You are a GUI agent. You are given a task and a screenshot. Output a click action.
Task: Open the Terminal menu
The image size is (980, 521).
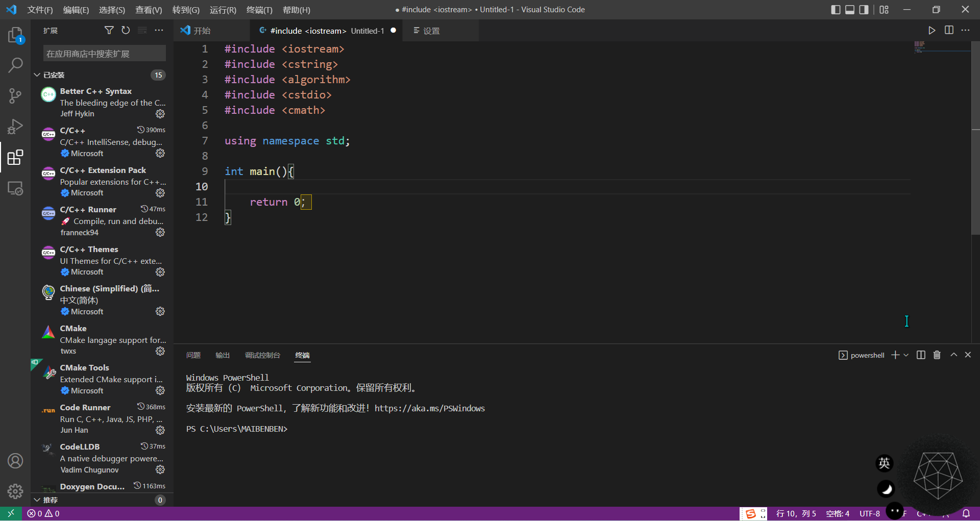pyautogui.click(x=259, y=10)
